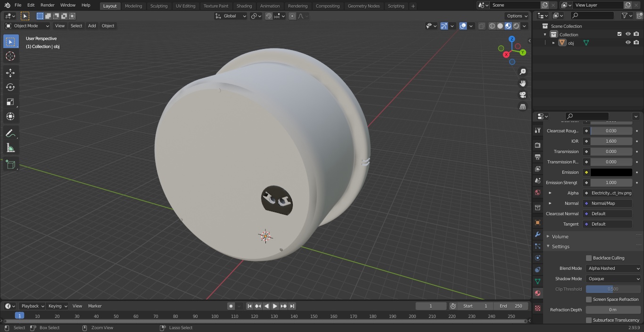
Task: Click the End frame 250 field
Action: pos(512,306)
